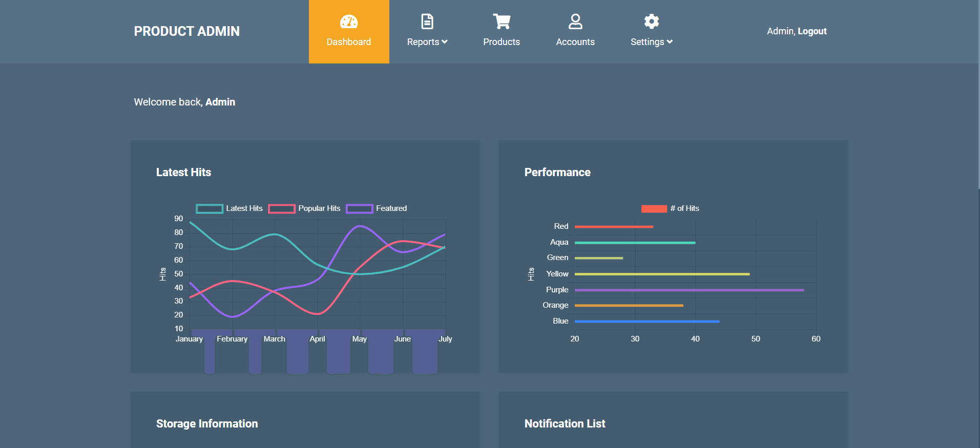Image resolution: width=980 pixels, height=448 pixels.
Task: Open the Products nav tab
Action: pos(502,42)
